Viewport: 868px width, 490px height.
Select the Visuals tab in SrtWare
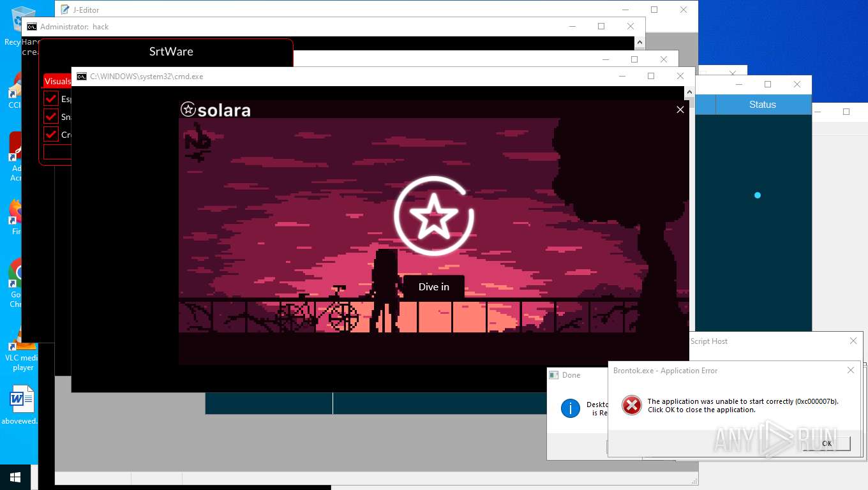pyautogui.click(x=57, y=81)
